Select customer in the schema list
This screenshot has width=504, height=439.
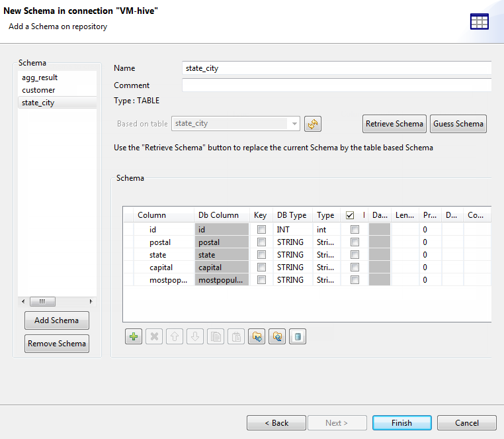(x=38, y=90)
